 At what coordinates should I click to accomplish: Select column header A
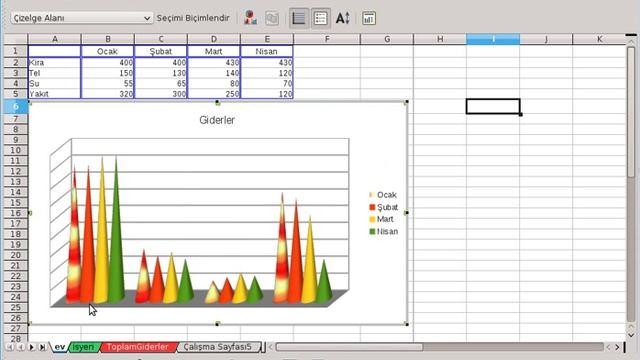[54, 39]
